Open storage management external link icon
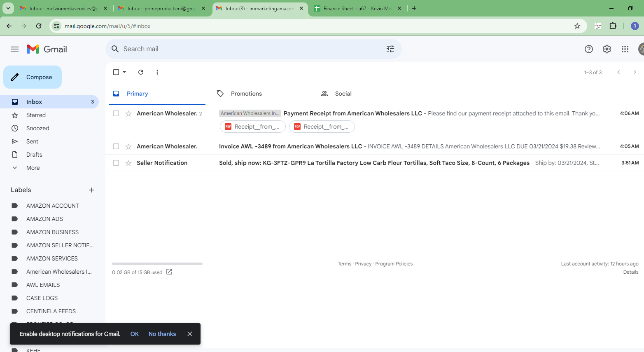The width and height of the screenshot is (644, 352). coord(169,272)
